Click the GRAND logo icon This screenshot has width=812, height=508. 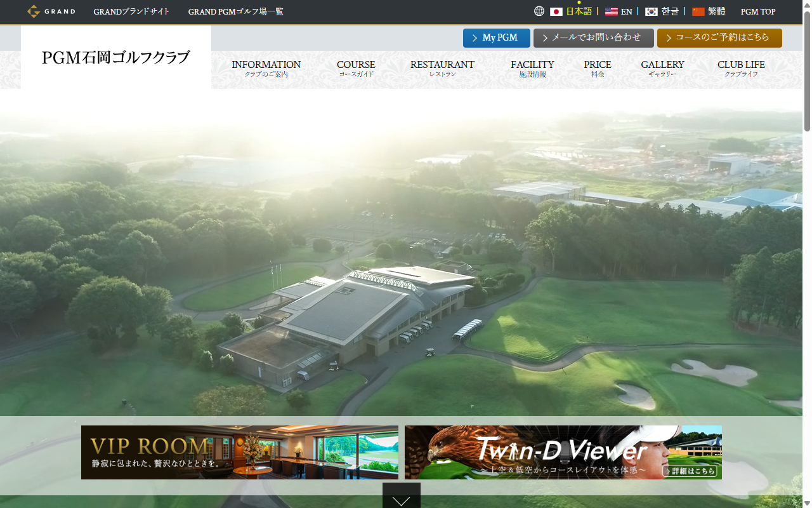tap(51, 11)
